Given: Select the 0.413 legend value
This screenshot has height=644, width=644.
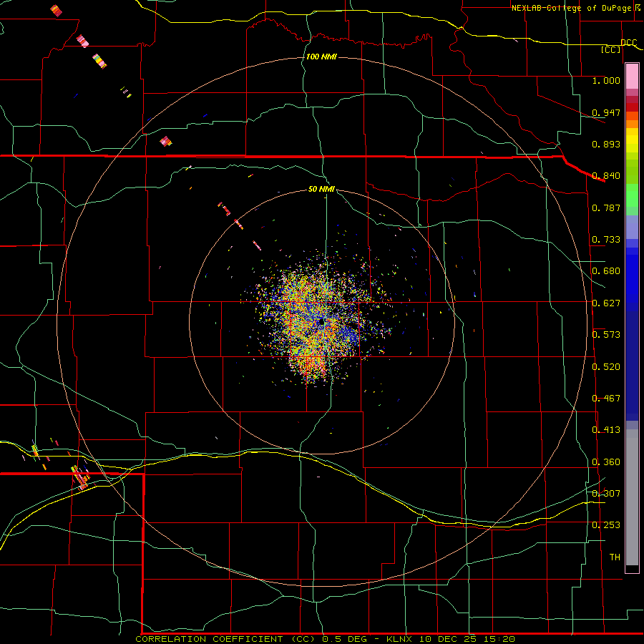Looking at the screenshot, I should [x=606, y=430].
